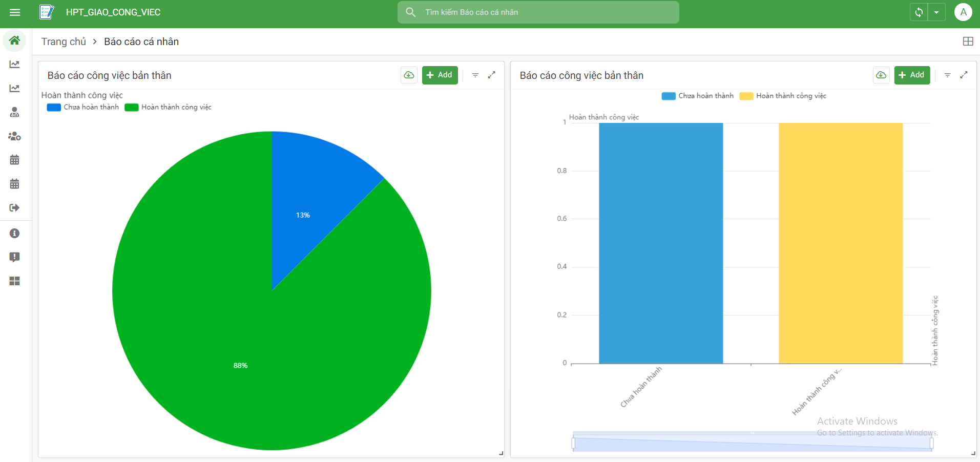Screen dimensions: 980x462
Task: Navigate to 'Trang chủ' breadcrumb
Action: tap(64, 41)
